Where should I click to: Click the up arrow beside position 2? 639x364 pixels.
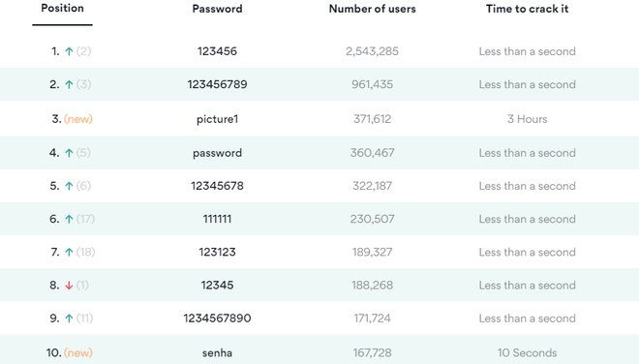point(69,84)
